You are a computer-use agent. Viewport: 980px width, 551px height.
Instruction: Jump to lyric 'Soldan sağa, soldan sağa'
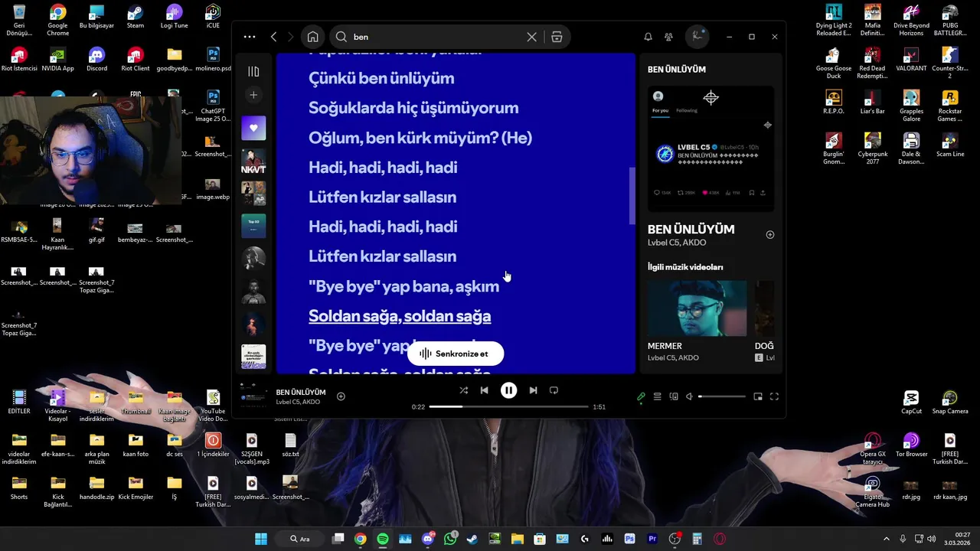[x=400, y=316]
